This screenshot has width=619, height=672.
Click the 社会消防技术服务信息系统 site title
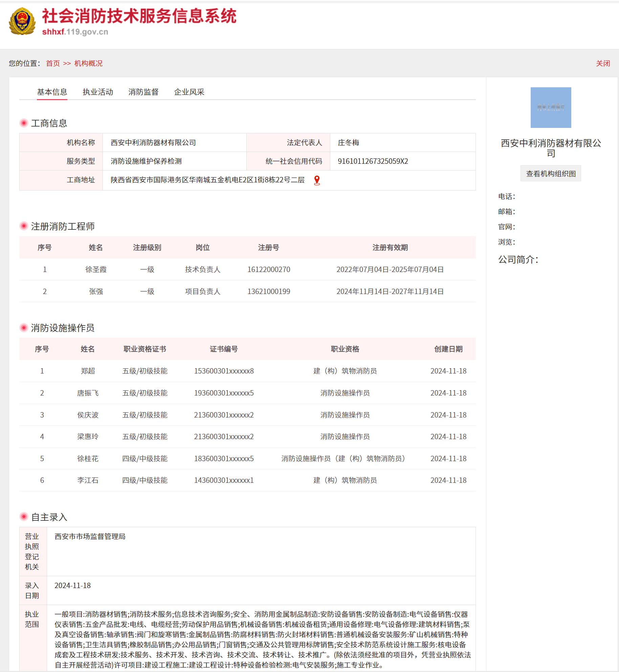(x=139, y=16)
